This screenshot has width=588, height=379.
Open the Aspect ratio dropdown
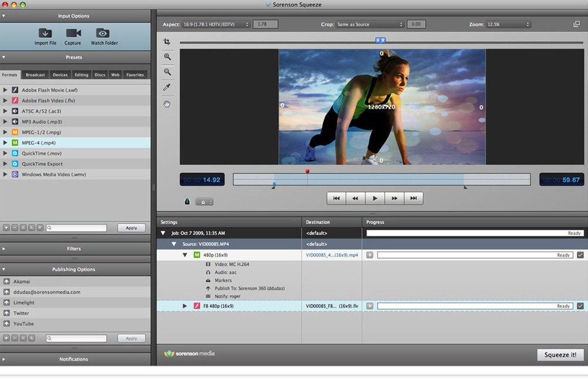[216, 24]
